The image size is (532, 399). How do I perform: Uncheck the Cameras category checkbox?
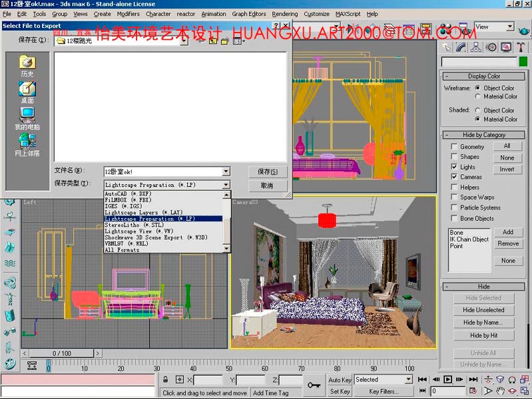pyautogui.click(x=453, y=177)
